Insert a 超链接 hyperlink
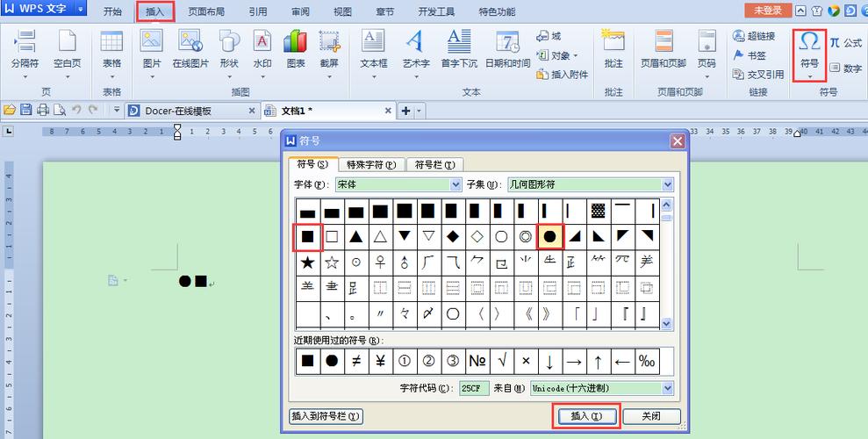Image resolution: width=868 pixels, height=439 pixels. click(754, 37)
